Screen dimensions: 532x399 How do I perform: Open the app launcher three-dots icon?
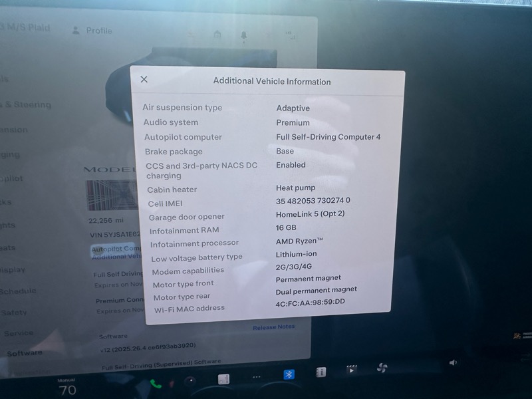256,378
